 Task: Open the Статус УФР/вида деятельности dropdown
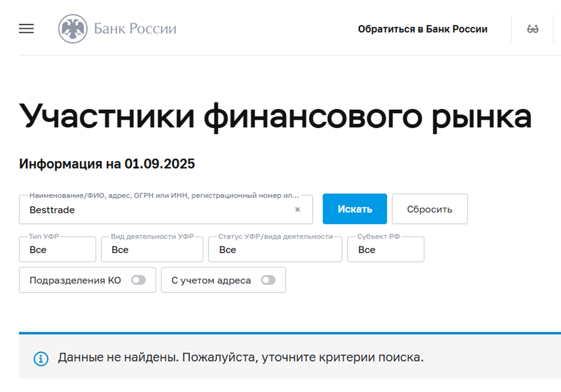click(275, 249)
